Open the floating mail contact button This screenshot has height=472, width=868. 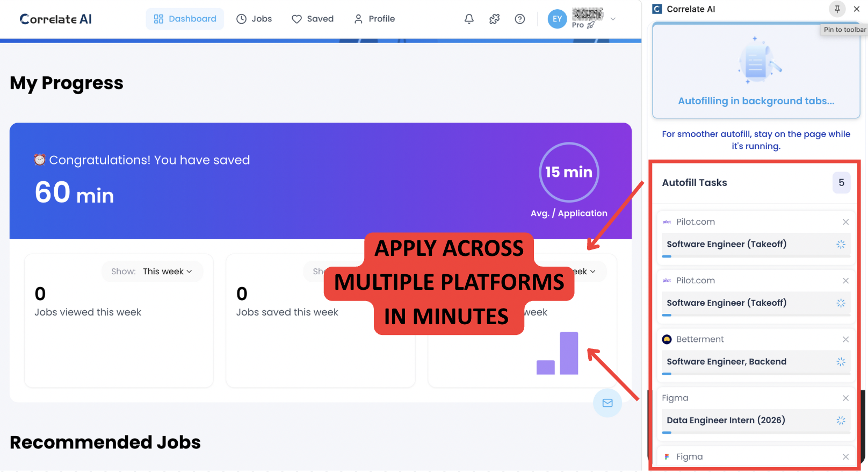pyautogui.click(x=607, y=403)
